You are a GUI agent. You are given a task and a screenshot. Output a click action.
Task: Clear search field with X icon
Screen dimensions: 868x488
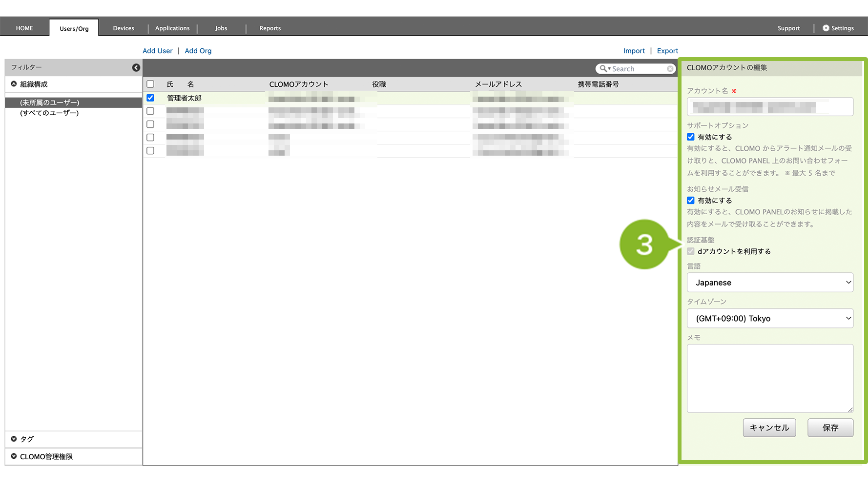pos(670,69)
